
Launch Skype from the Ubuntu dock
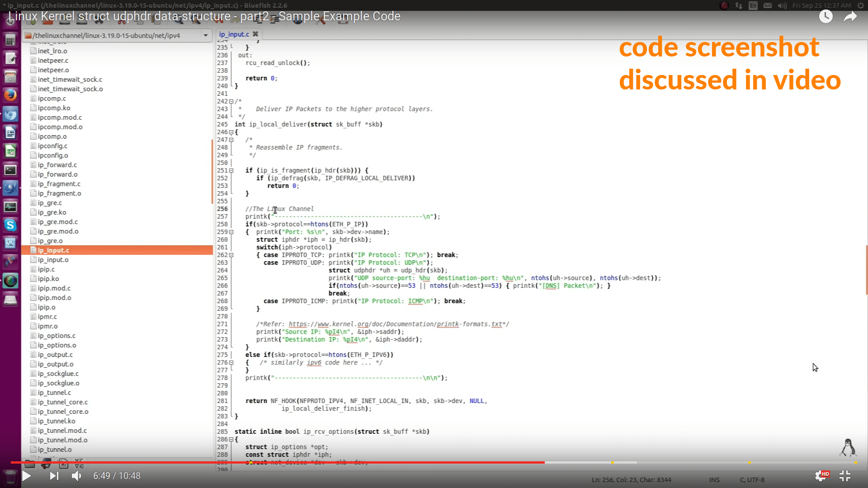pos(10,225)
